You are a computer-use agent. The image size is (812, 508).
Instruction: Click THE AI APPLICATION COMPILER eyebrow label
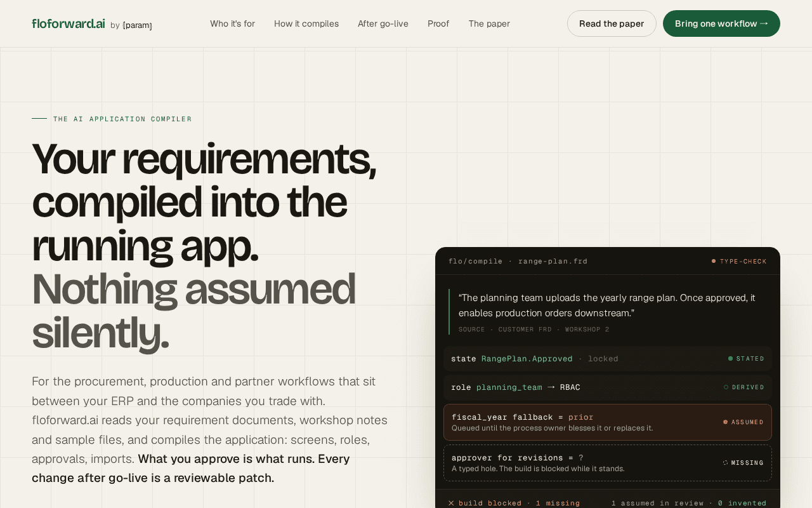pos(122,119)
